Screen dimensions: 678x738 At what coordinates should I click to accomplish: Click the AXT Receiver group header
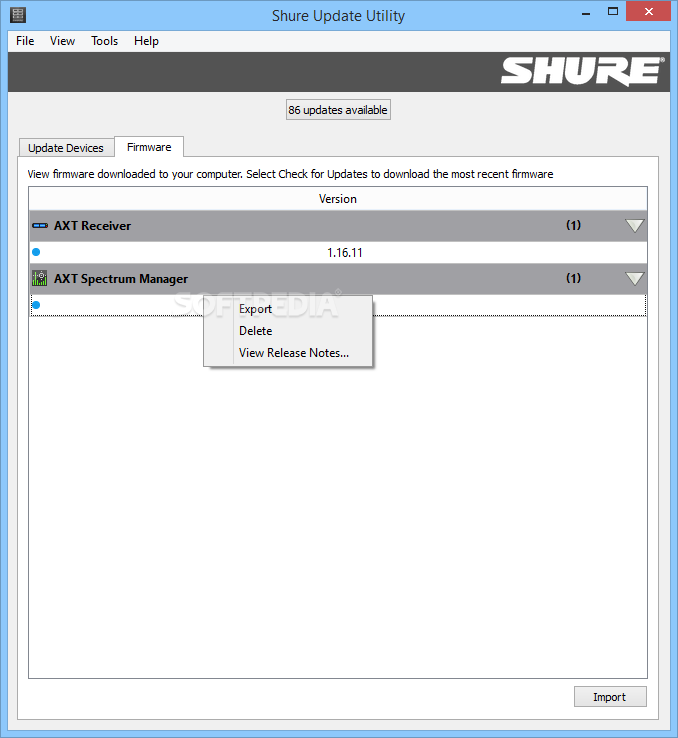pyautogui.click(x=338, y=226)
